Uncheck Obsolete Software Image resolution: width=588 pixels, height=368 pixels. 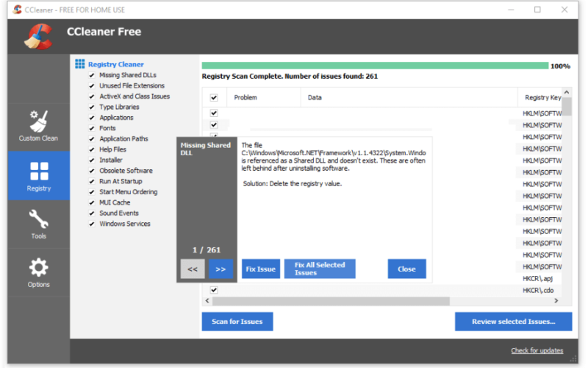click(91, 171)
